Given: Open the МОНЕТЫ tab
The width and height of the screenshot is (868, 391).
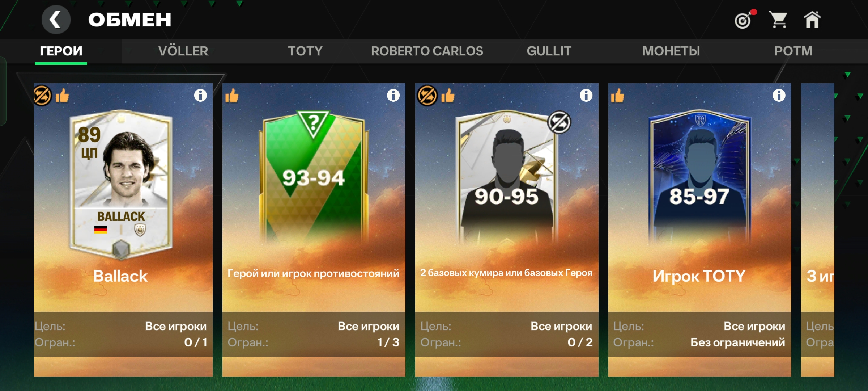Looking at the screenshot, I should (671, 51).
